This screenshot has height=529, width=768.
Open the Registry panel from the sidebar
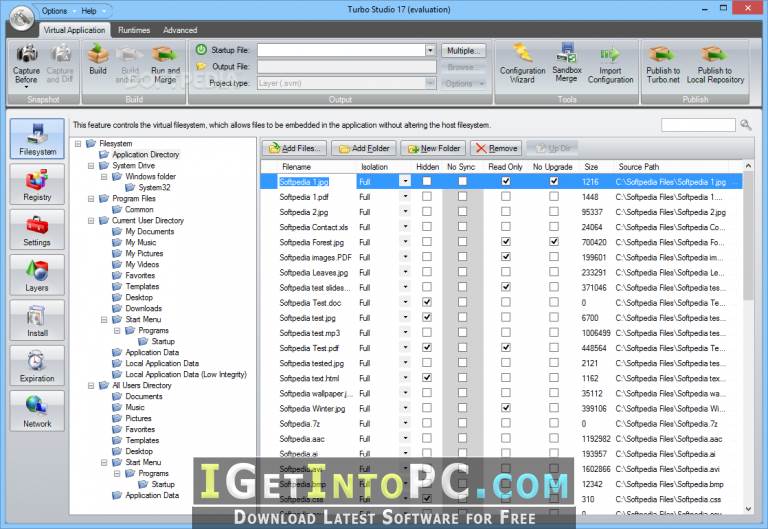[x=37, y=184]
